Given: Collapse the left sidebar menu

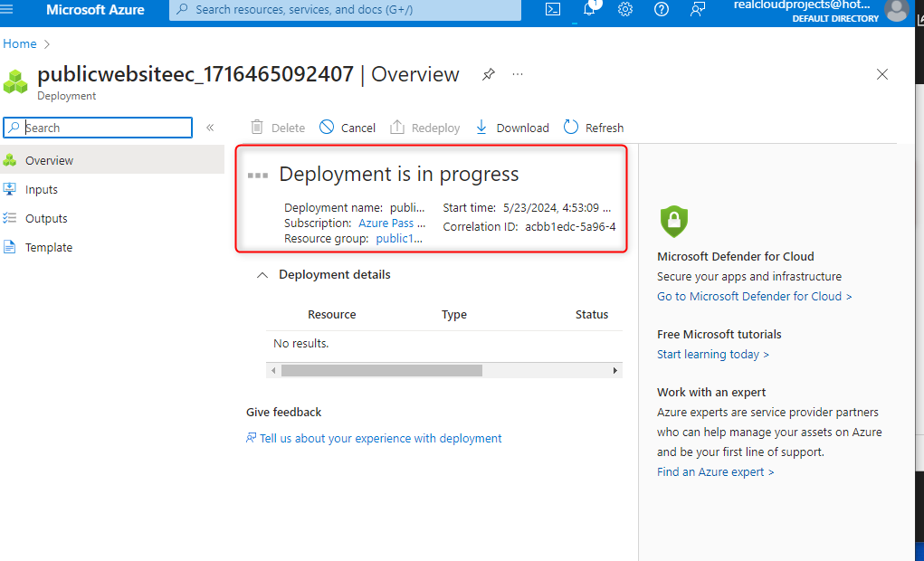Looking at the screenshot, I should coord(210,128).
